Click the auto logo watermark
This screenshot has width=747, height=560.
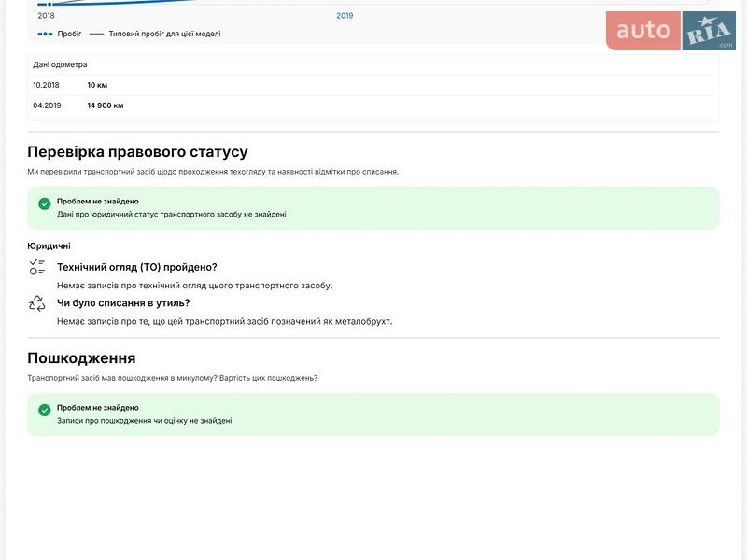coord(643,31)
